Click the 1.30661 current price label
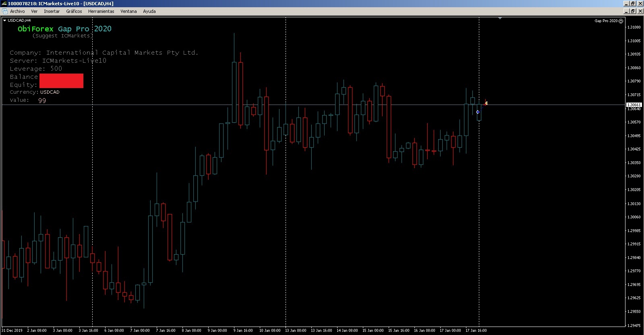 pyautogui.click(x=634, y=105)
